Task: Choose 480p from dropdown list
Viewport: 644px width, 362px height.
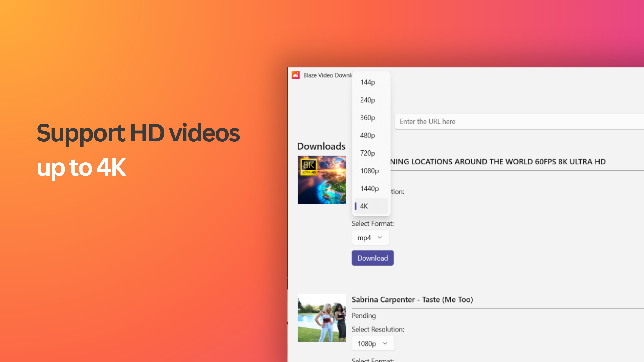Action: click(367, 135)
